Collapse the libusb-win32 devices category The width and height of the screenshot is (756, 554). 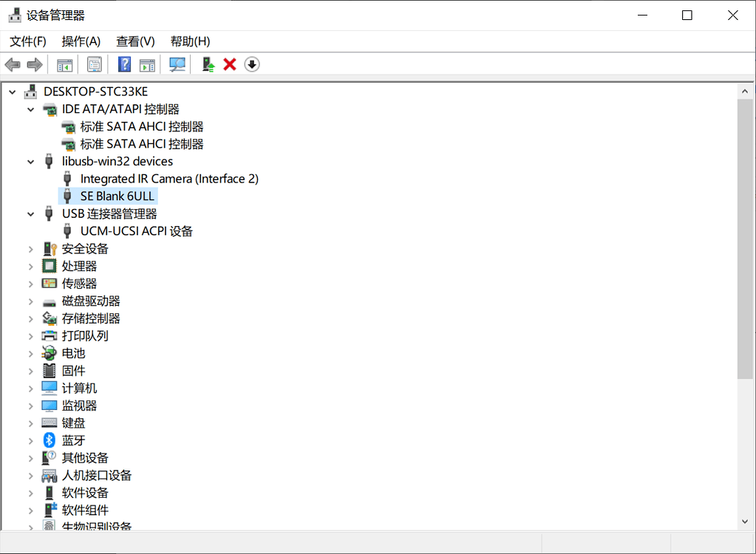[x=30, y=161]
